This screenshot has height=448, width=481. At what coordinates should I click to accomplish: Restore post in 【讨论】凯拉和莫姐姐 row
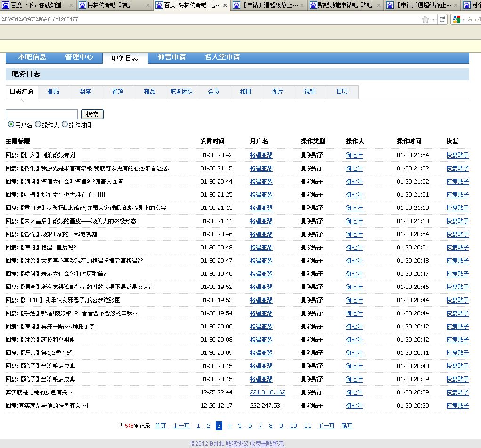[457, 340]
